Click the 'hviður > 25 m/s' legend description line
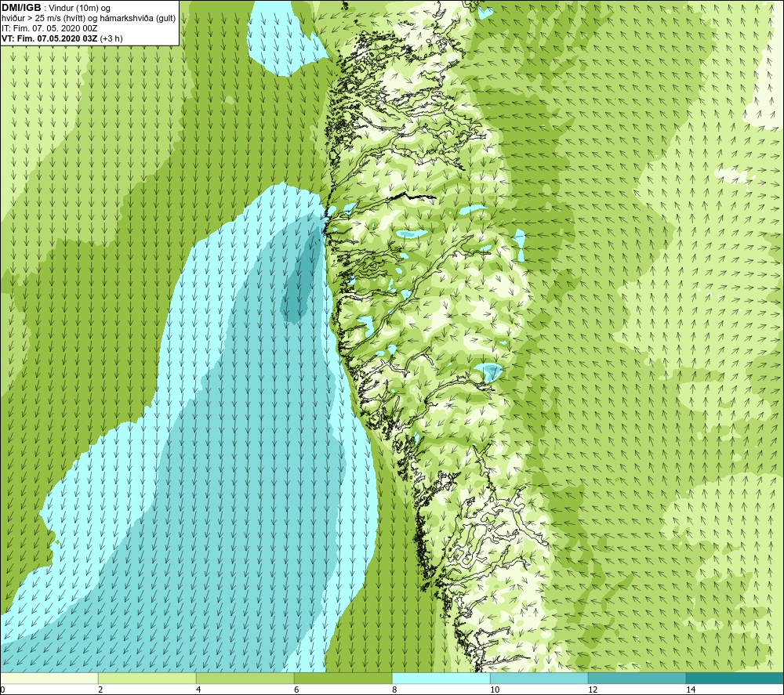The height and width of the screenshot is (695, 784). [x=89, y=19]
